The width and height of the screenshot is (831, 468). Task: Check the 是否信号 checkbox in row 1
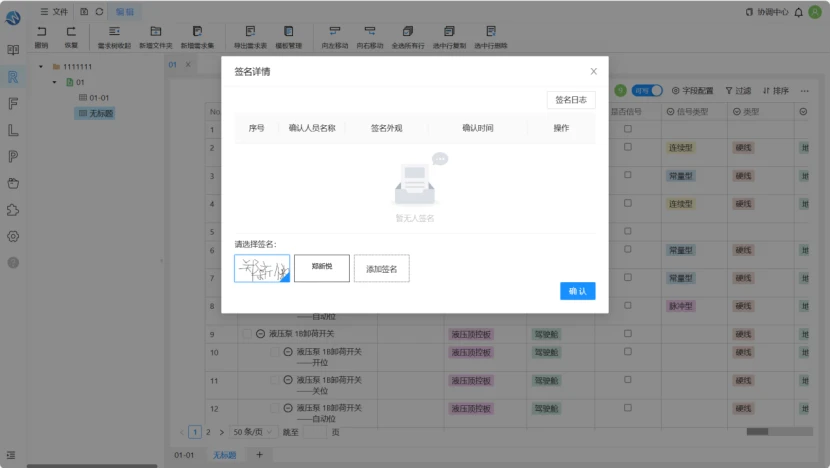coord(627,129)
